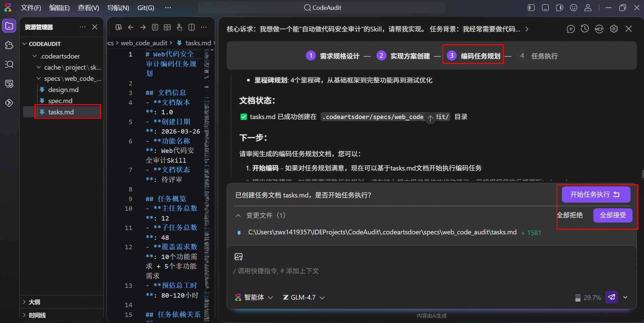Click the CodeArts logo in the title bar

(8, 7)
